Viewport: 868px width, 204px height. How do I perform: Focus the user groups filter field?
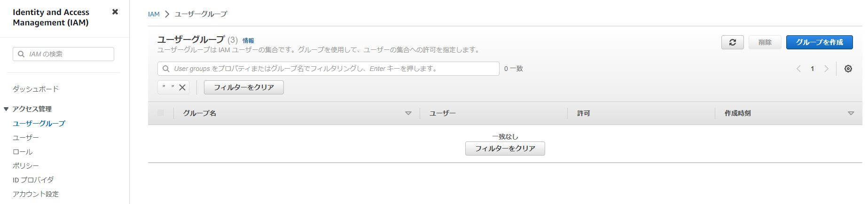pos(328,69)
